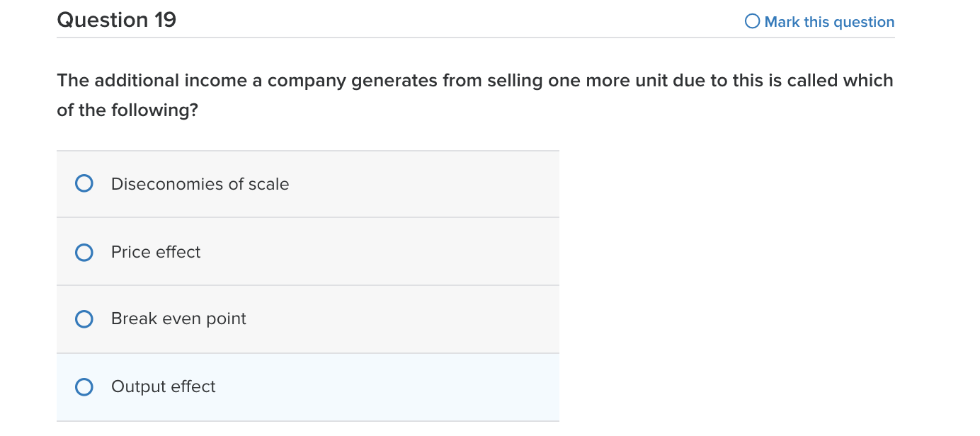Click the Diseconomies of scale answer row
This screenshot has width=980, height=436.
(x=308, y=183)
